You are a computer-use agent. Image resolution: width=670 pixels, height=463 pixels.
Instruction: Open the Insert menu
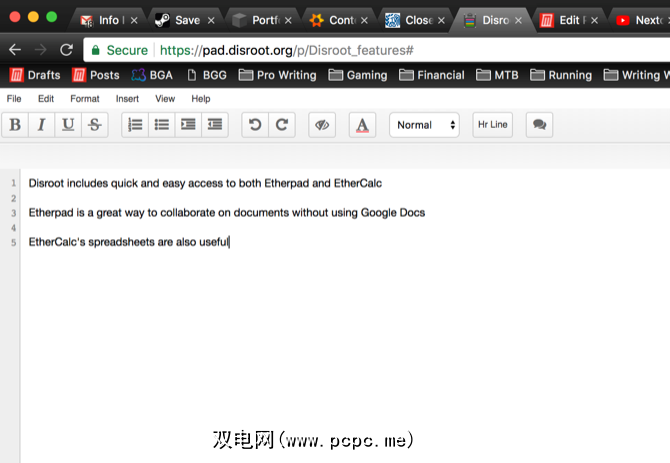pos(127,99)
